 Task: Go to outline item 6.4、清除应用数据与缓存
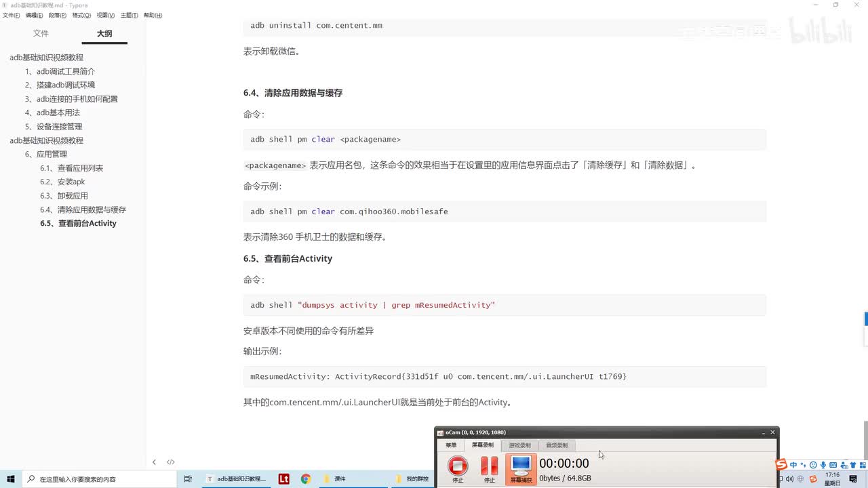(83, 209)
